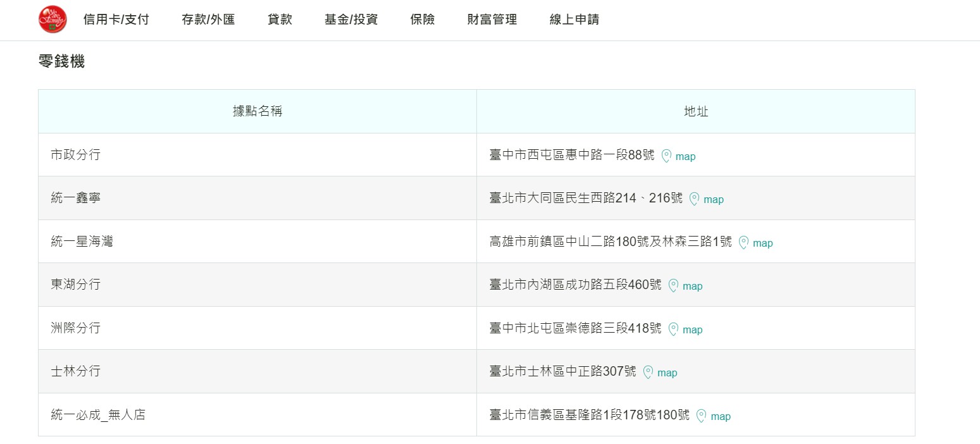Open map link for 中正路307號 address
This screenshot has width=980, height=444.
tap(667, 373)
